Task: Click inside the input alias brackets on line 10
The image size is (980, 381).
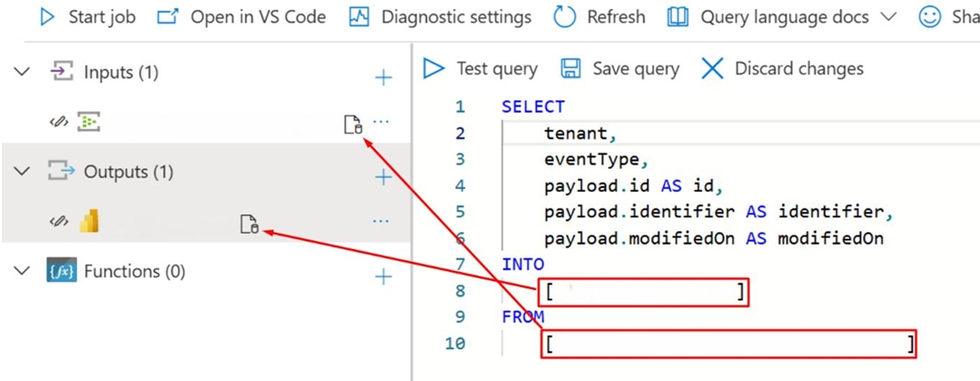Action: [728, 344]
